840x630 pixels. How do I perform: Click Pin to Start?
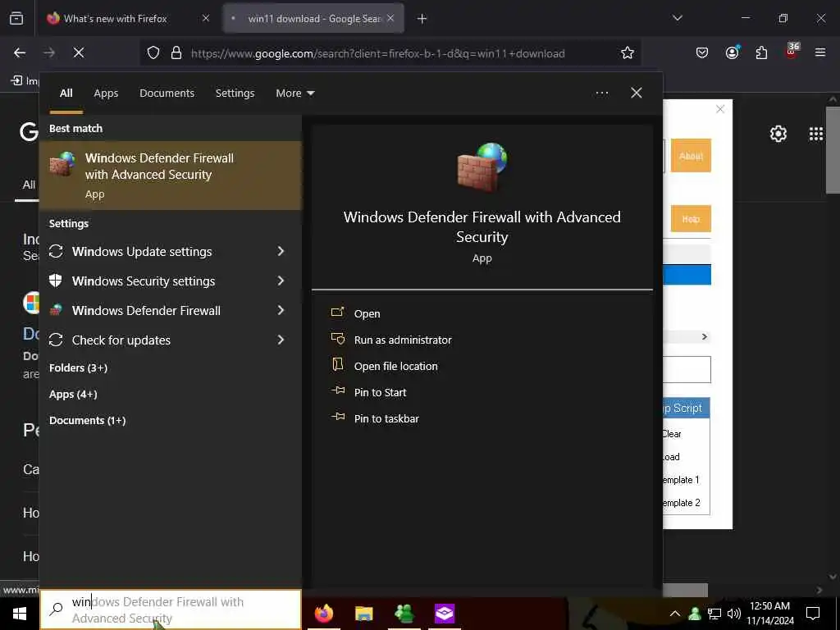tap(381, 392)
